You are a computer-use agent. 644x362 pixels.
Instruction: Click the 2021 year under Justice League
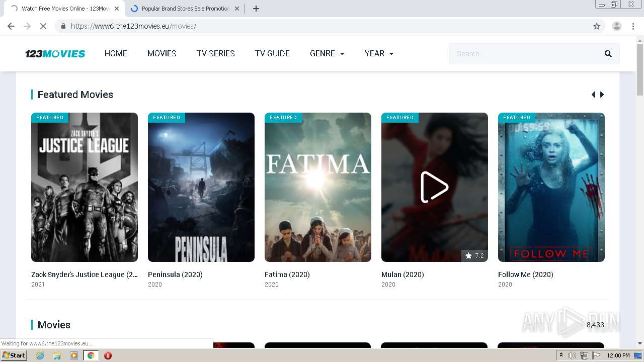click(38, 285)
